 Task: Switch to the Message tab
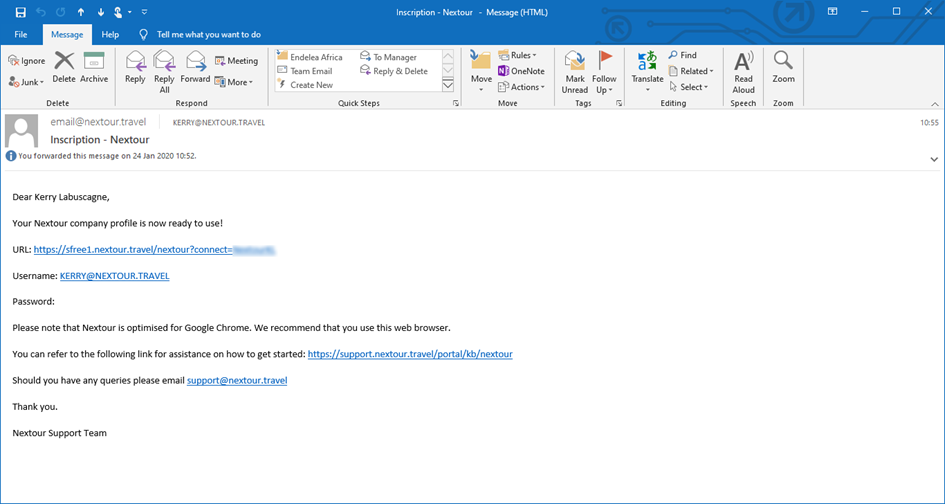point(67,34)
